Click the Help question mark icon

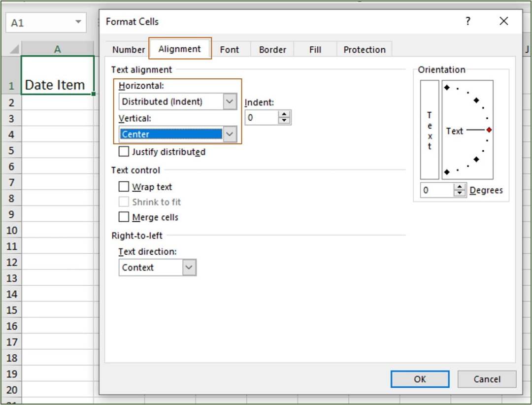467,21
